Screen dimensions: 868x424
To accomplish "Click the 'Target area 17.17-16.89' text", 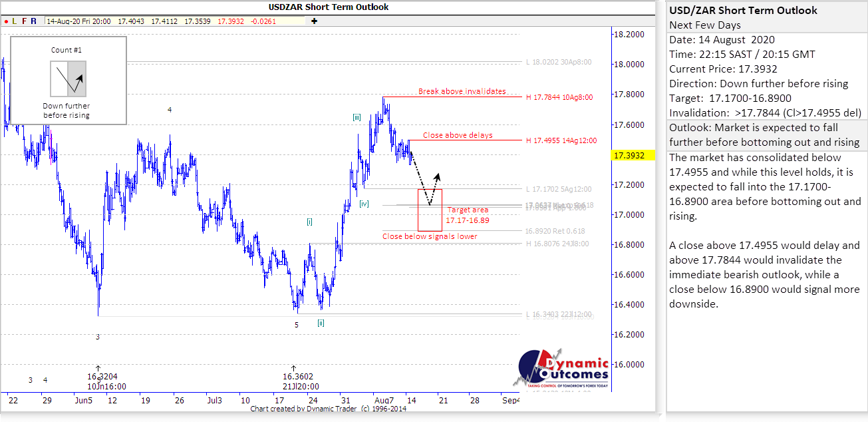I will [x=468, y=215].
